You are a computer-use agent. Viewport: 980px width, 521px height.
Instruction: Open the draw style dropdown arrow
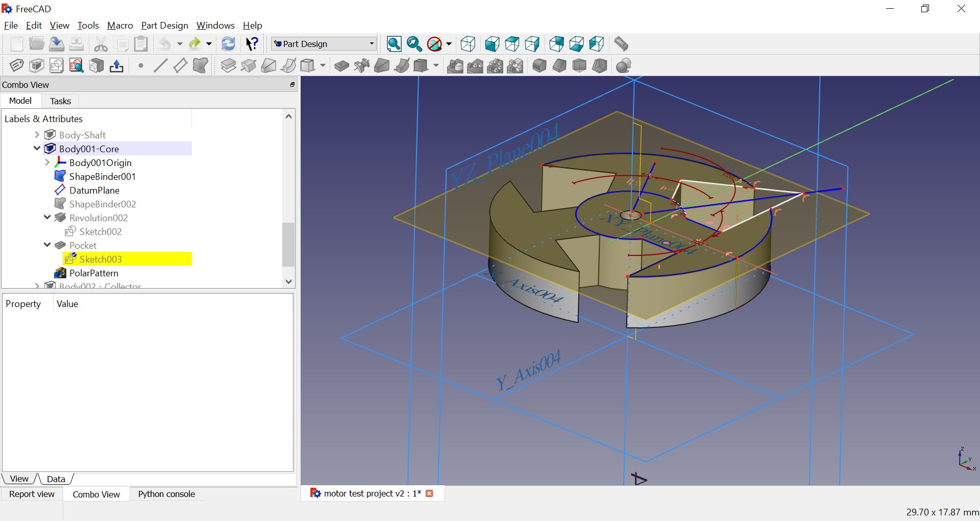pyautogui.click(x=449, y=44)
